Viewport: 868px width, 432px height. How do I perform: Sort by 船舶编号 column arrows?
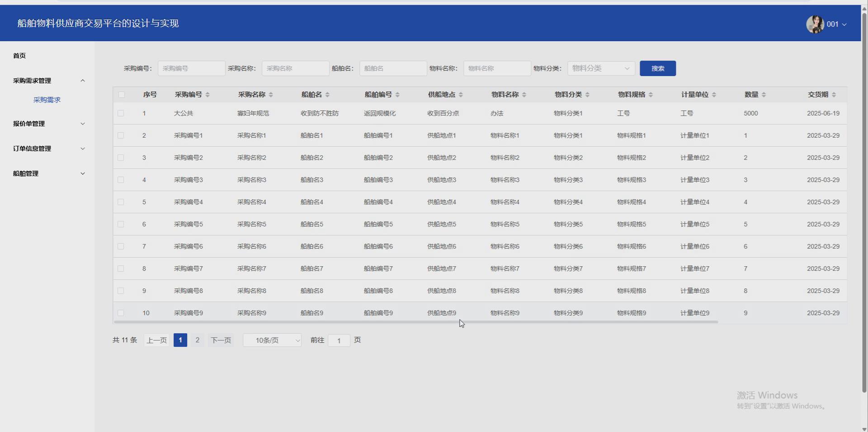click(x=397, y=94)
